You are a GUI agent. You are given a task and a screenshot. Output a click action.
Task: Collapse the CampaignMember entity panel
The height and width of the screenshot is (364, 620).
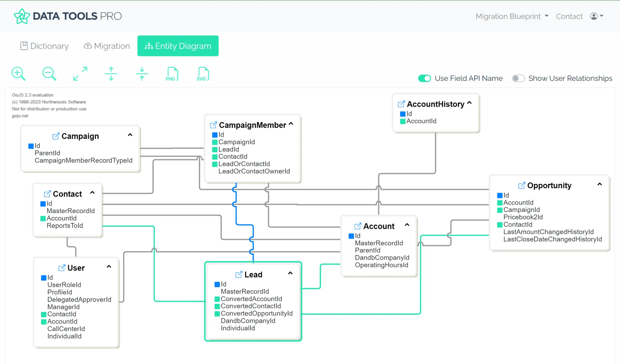pos(291,124)
